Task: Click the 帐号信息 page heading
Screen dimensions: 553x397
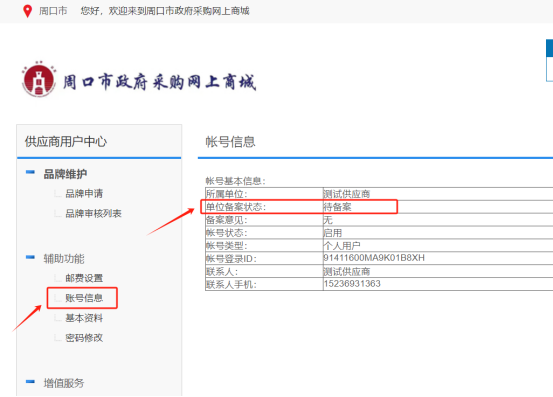Action: (x=230, y=142)
